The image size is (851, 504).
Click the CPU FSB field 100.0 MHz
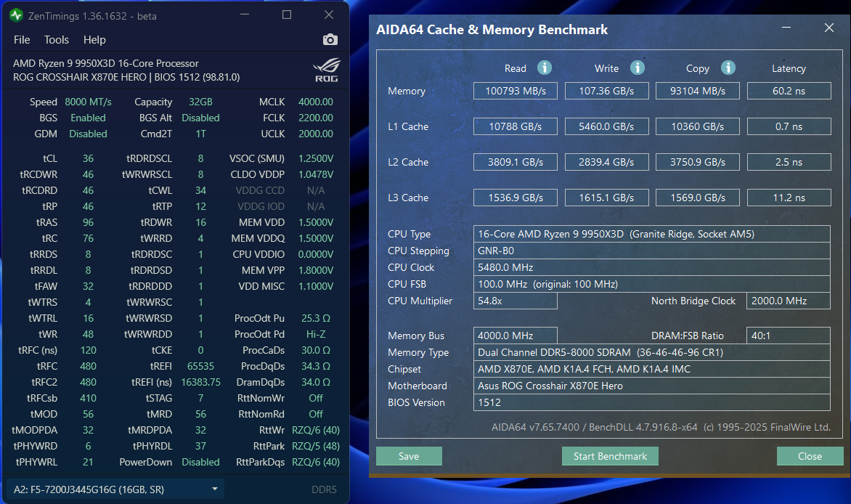[x=652, y=284]
